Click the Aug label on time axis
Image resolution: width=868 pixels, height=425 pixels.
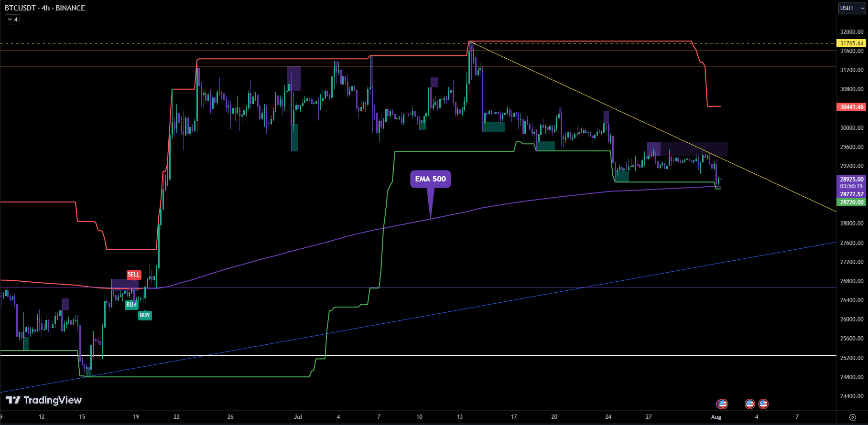coord(716,417)
